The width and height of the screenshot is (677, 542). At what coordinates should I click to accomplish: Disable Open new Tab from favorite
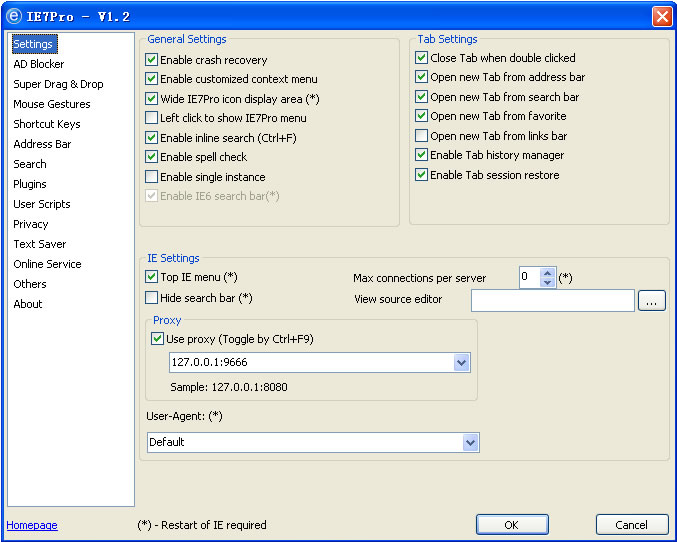(421, 116)
